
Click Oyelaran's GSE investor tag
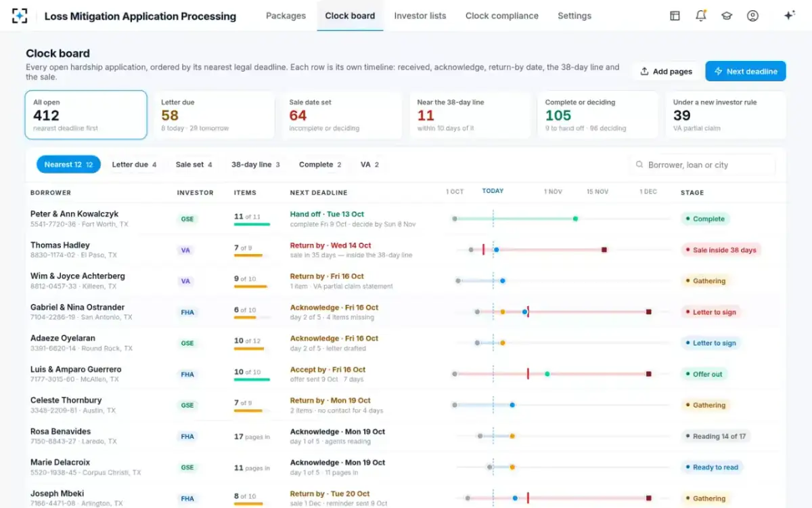tap(187, 343)
